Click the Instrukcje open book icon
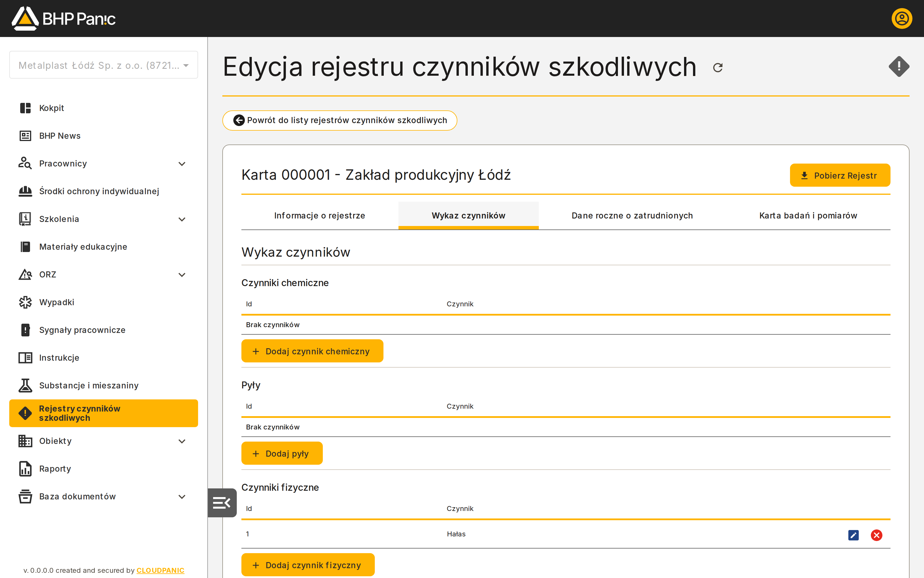Image resolution: width=924 pixels, height=578 pixels. point(25,358)
